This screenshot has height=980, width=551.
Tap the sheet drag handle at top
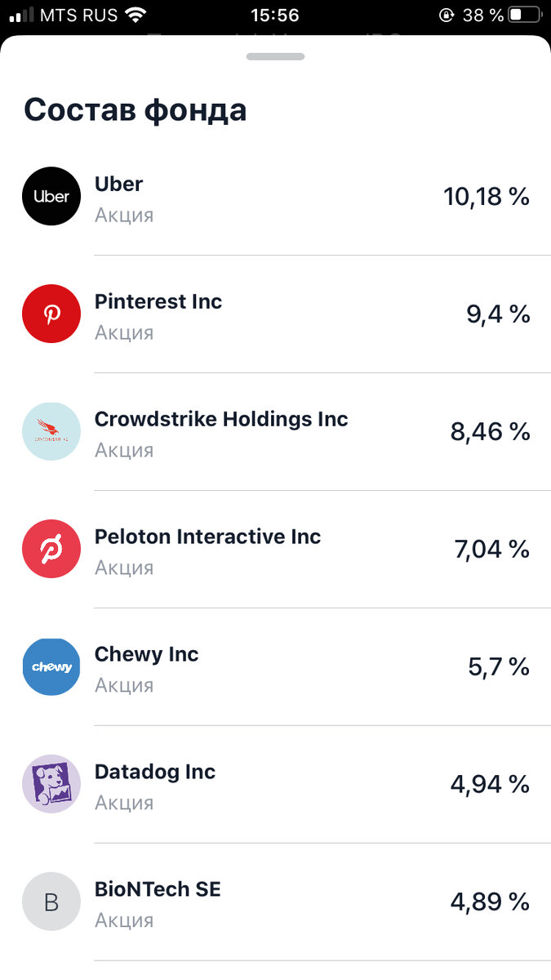click(275, 56)
